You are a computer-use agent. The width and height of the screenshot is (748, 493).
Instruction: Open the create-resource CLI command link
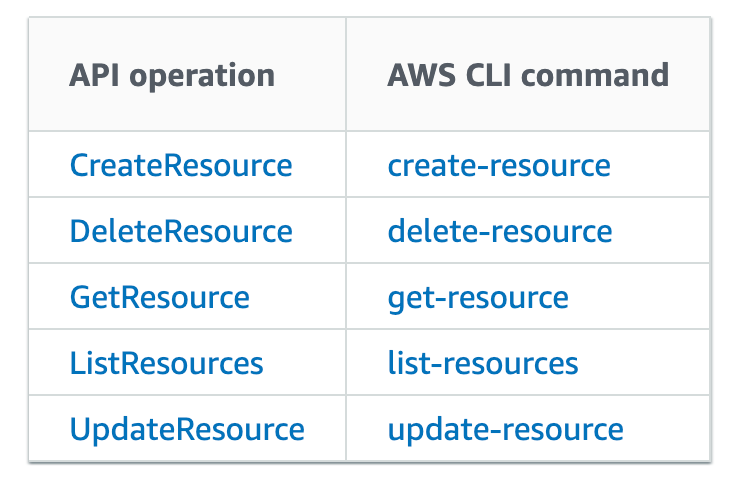499,165
